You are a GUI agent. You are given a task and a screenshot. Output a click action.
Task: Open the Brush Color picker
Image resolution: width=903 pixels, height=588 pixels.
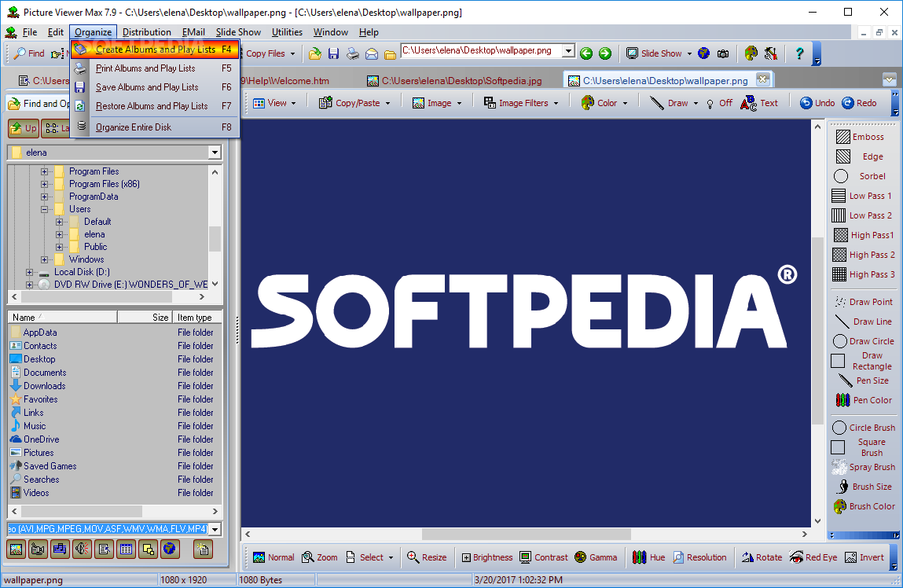[x=864, y=506]
